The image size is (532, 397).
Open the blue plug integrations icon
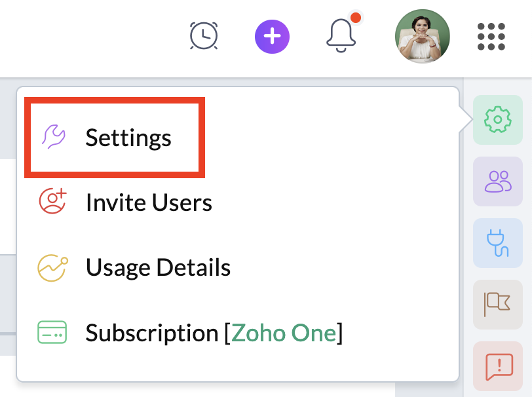(x=497, y=242)
